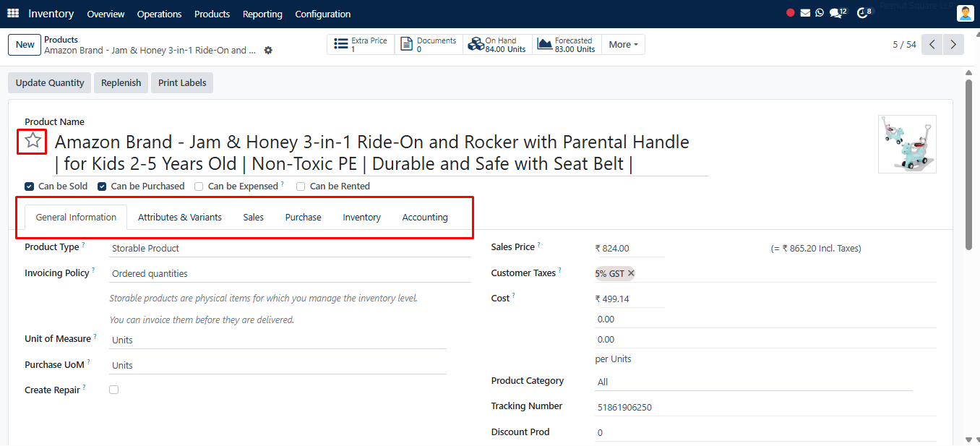Screen dimensions: 980x446
Task: Enable Can be Rented checkbox
Action: coord(301,186)
